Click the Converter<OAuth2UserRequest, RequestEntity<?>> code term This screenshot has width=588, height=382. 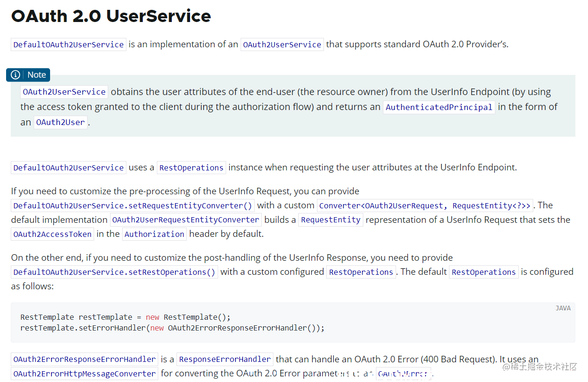[425, 206]
